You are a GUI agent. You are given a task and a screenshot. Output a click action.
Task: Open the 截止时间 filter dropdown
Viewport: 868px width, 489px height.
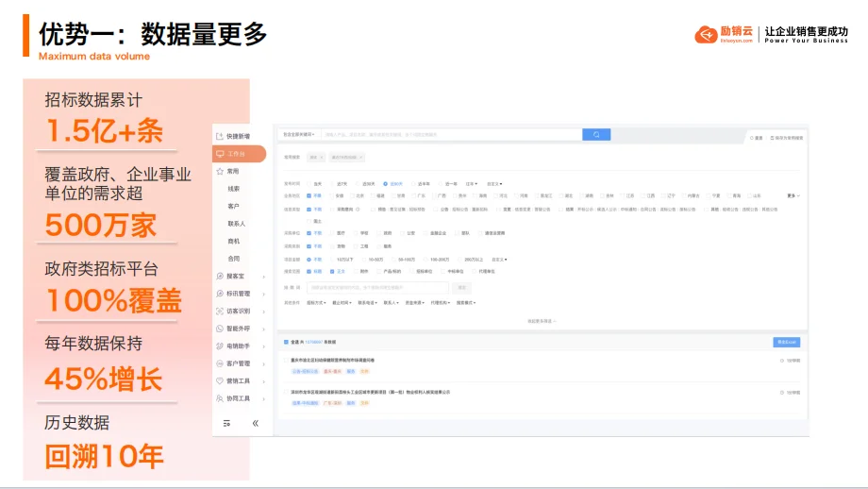click(x=341, y=303)
